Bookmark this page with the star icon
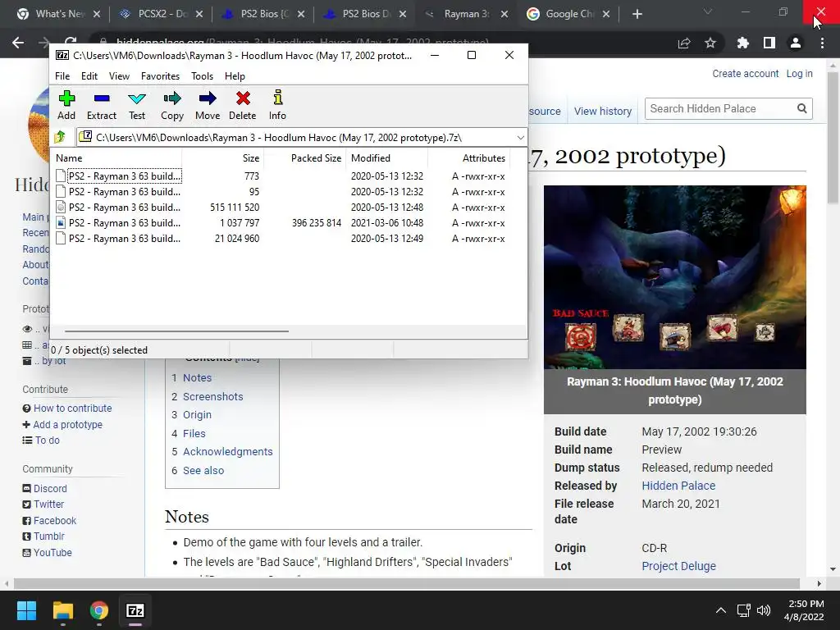 pyautogui.click(x=710, y=43)
